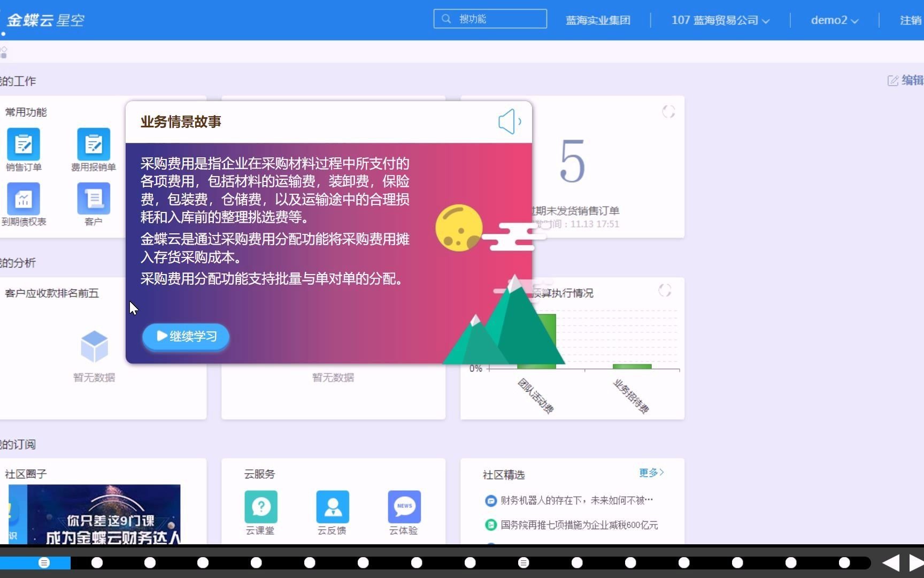924x578 pixels.
Task: Click the 云服务 card heading
Action: [x=260, y=474]
